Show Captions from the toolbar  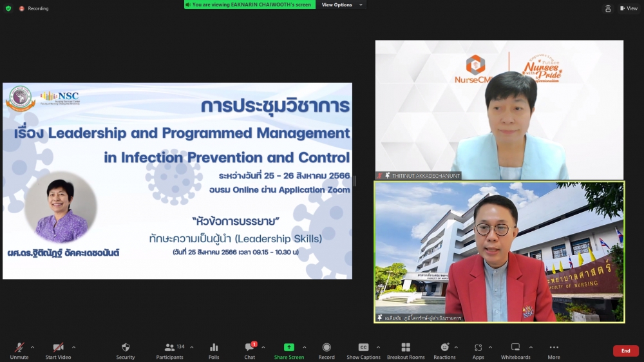[x=363, y=350]
